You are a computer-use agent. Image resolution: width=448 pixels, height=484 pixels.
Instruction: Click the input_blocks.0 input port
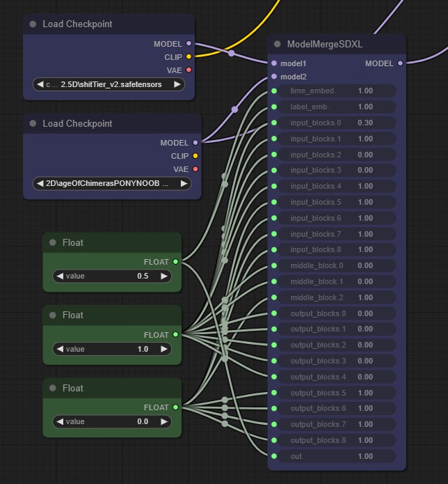pos(274,123)
